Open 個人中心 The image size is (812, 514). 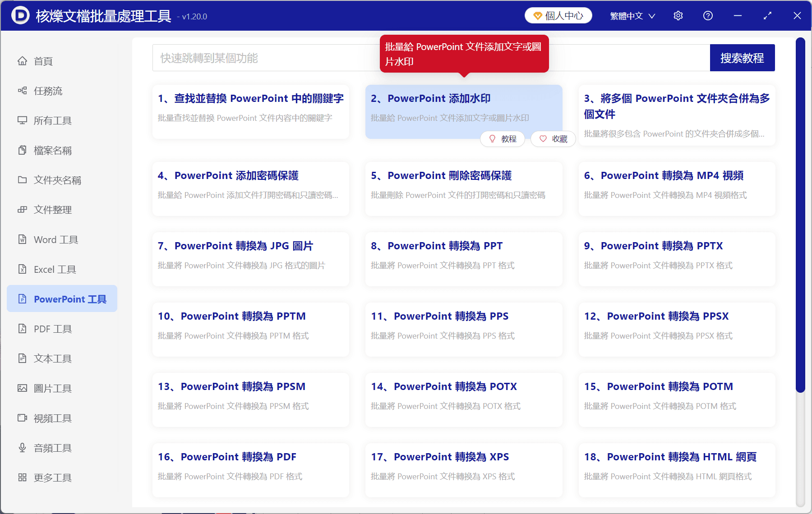tap(558, 15)
